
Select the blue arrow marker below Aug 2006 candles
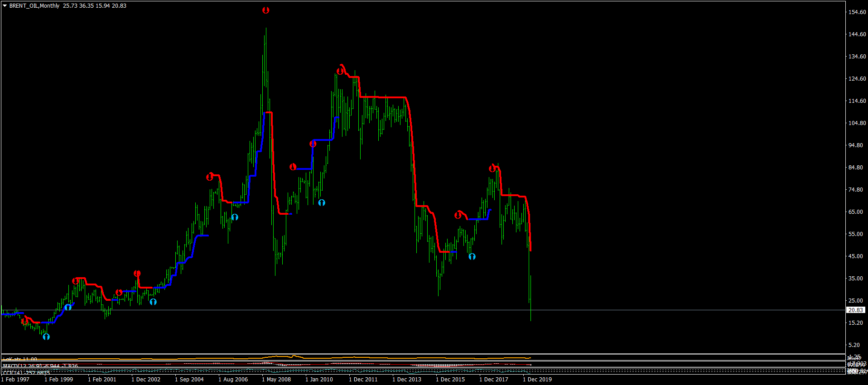pyautogui.click(x=235, y=217)
